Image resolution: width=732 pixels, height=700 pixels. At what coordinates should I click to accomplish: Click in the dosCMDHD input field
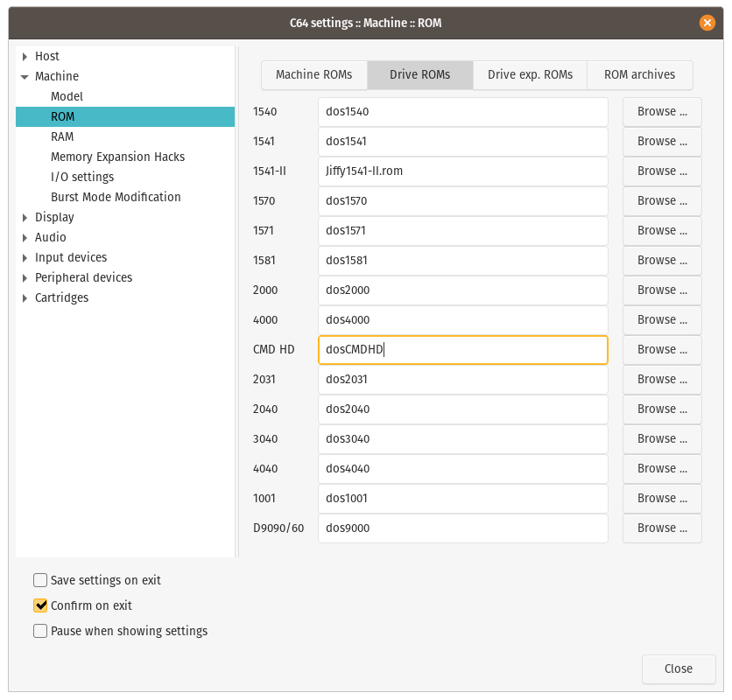coord(463,349)
